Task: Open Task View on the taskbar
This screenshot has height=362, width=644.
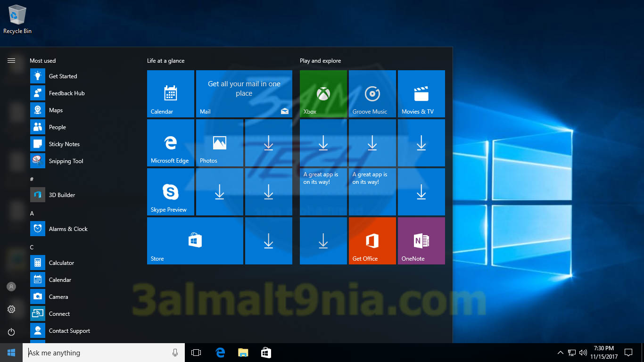Action: click(196, 353)
